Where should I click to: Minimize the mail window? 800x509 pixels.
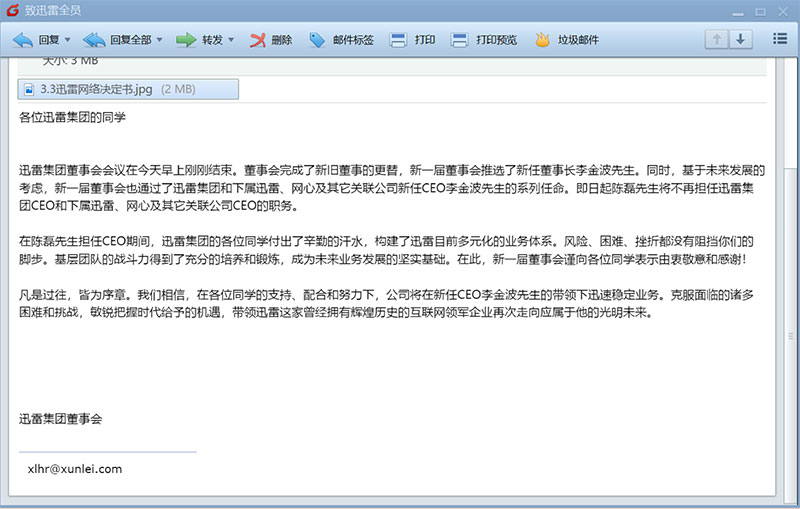[738, 12]
